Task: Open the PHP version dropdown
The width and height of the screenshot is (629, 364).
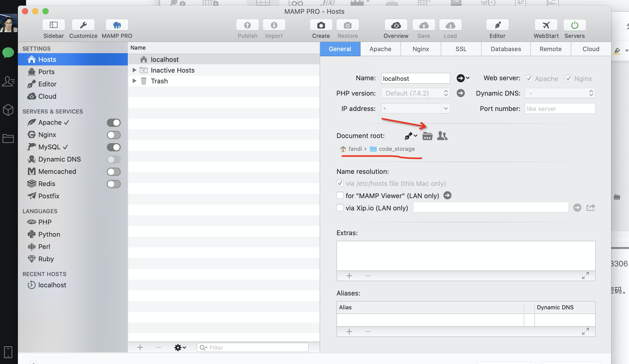Action: [x=416, y=93]
